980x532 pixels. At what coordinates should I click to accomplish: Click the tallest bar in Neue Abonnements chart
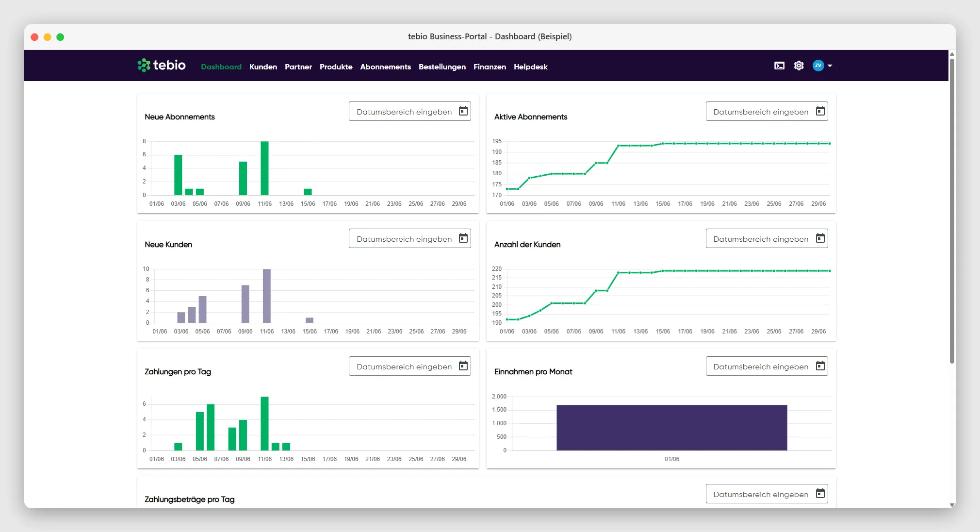click(264, 168)
